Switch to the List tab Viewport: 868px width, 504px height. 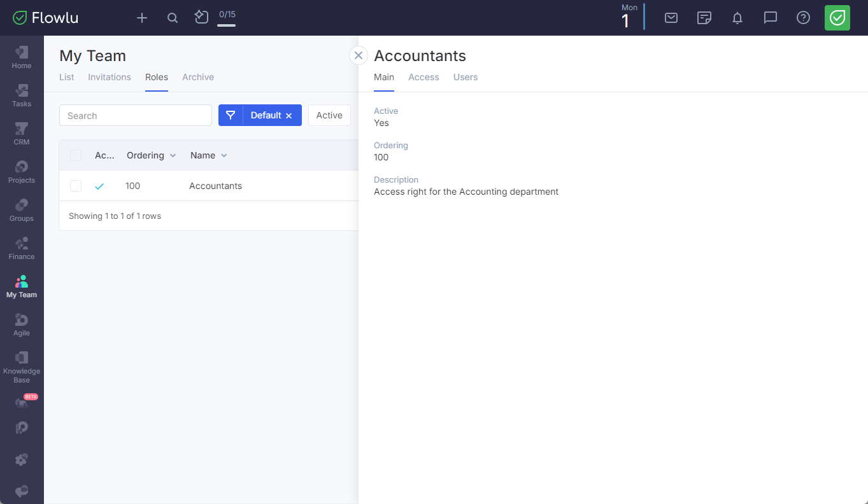[67, 77]
